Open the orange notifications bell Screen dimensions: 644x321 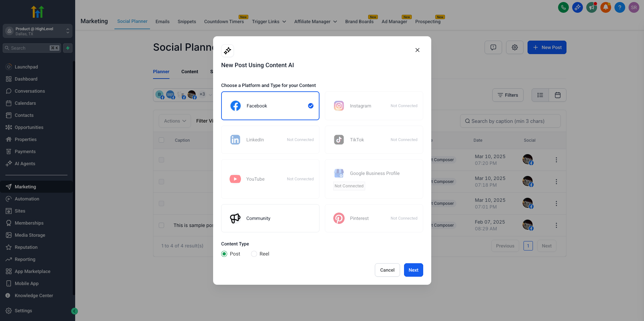point(605,7)
